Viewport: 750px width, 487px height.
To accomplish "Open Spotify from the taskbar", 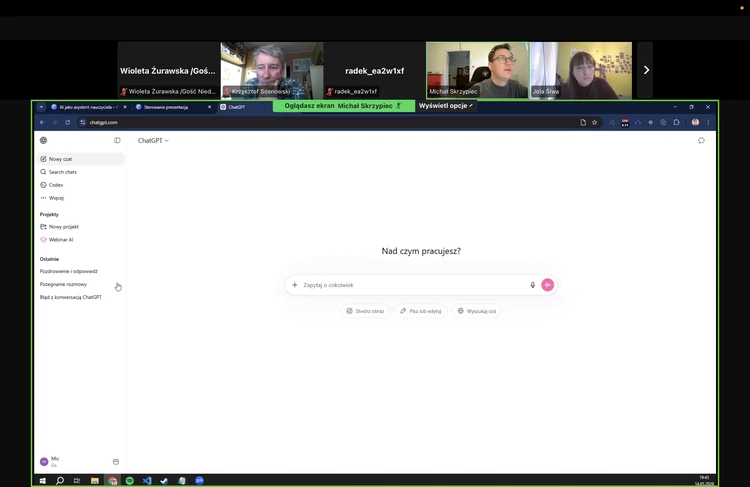I will click(x=130, y=481).
